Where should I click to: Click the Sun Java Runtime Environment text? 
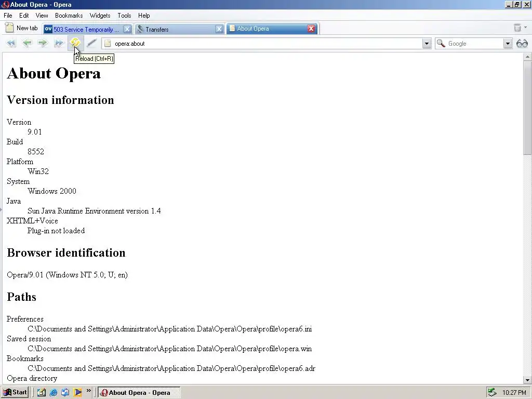94,211
